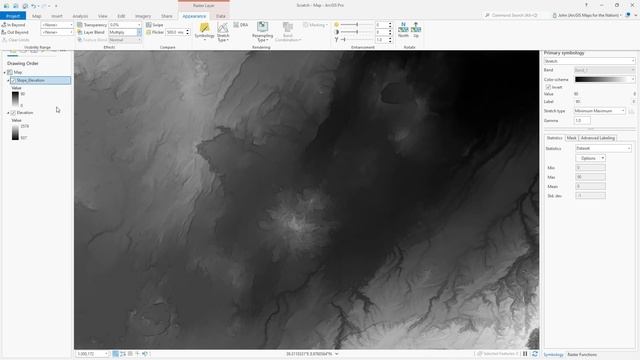Click the Masking tool in ribbon

pyautogui.click(x=315, y=25)
